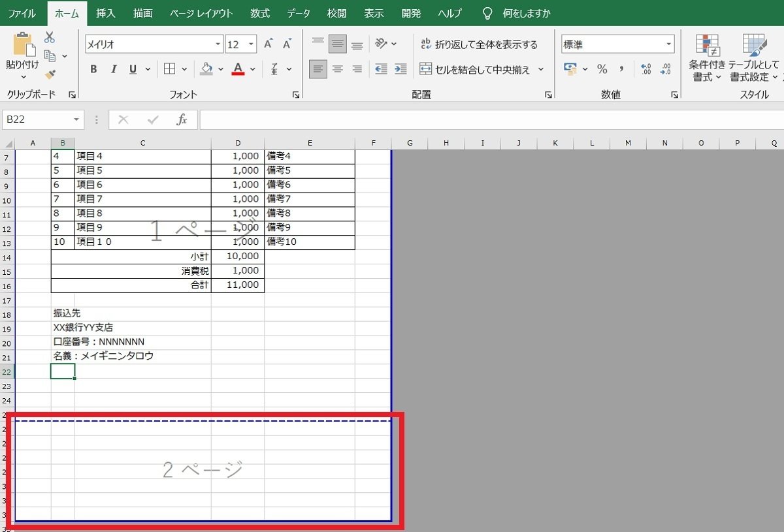Switch to the 挿入 ribbon tab
This screenshot has width=784, height=532.
click(x=107, y=13)
